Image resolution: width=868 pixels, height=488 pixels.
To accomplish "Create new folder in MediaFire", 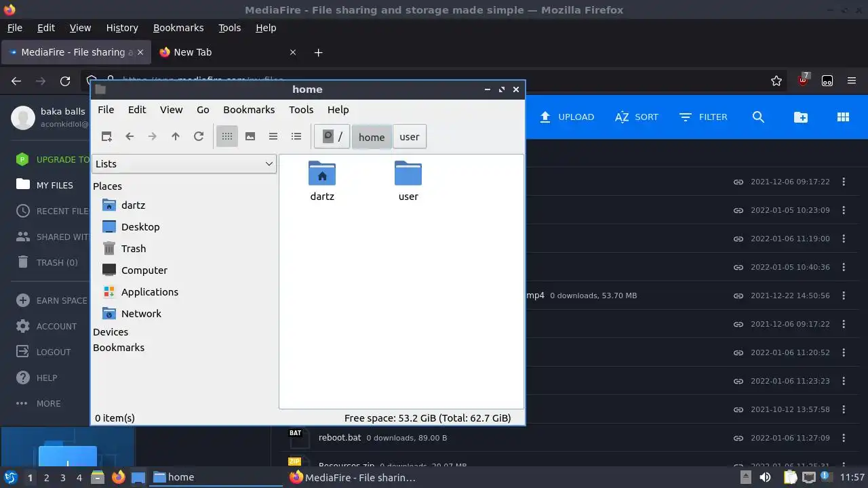I will click(x=801, y=117).
